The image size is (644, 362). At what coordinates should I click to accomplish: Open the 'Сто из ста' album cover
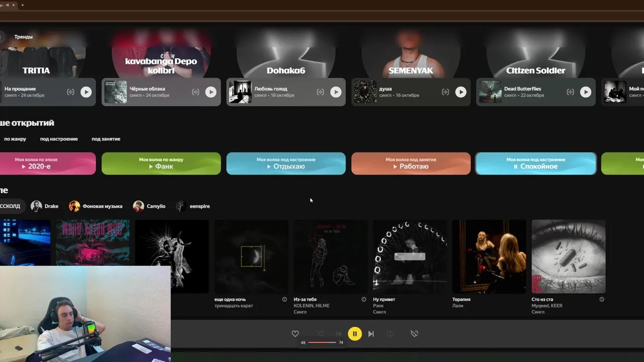coord(569,256)
